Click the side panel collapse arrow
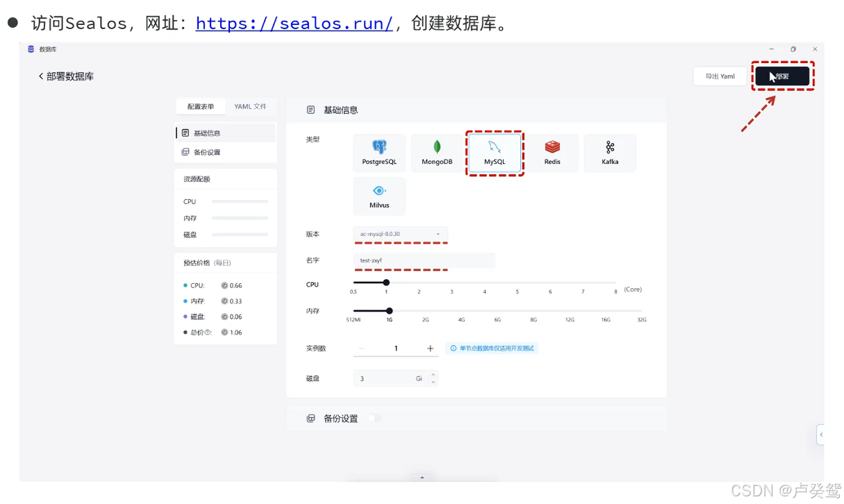The width and height of the screenshot is (844, 504). click(821, 435)
